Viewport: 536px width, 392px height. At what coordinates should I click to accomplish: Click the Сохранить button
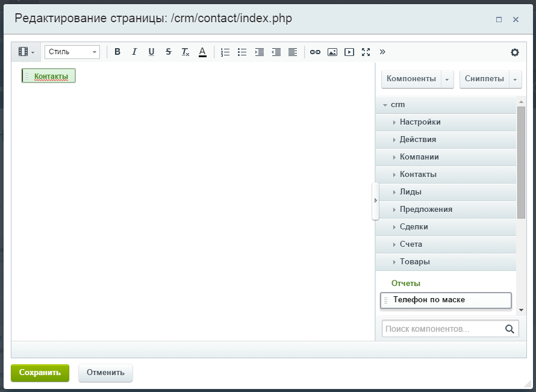40,373
